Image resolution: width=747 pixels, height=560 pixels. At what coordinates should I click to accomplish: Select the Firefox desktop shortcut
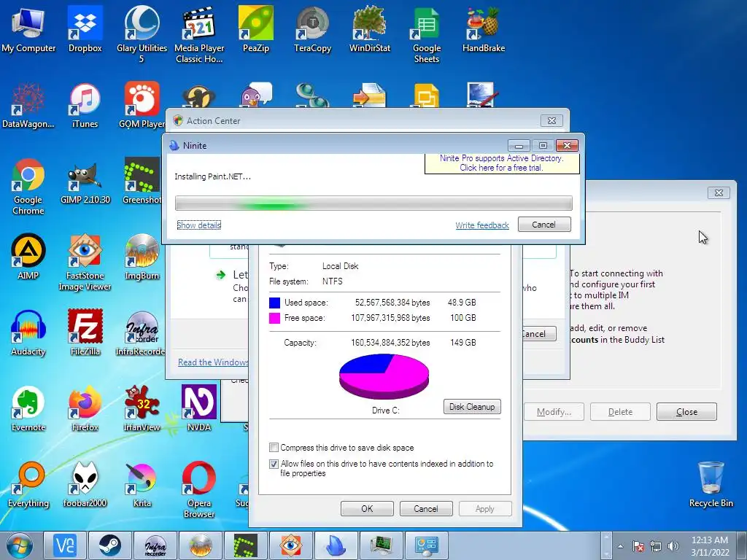(85, 408)
